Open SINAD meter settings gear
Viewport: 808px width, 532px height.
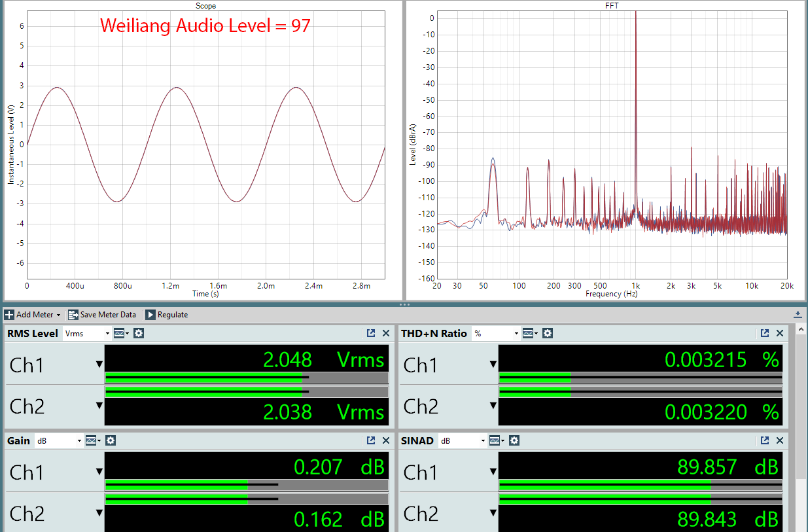click(x=514, y=440)
